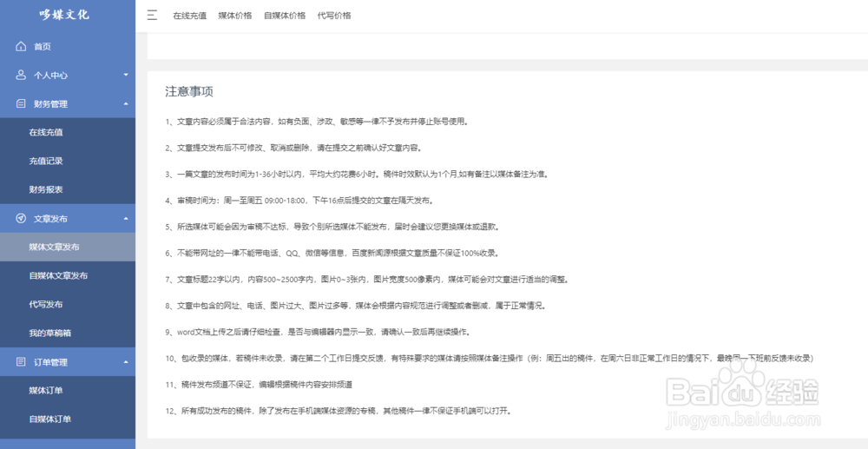Screen dimensions: 868x449
Task: Click note 1 about 合法内容
Action: pyautogui.click(x=317, y=122)
